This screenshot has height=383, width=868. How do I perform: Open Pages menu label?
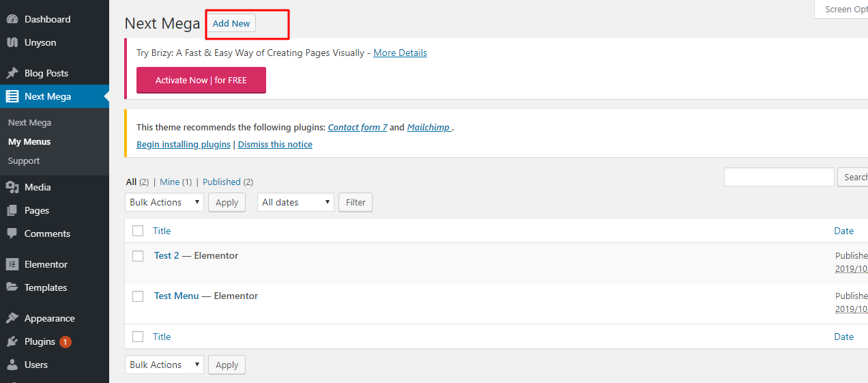click(x=37, y=210)
